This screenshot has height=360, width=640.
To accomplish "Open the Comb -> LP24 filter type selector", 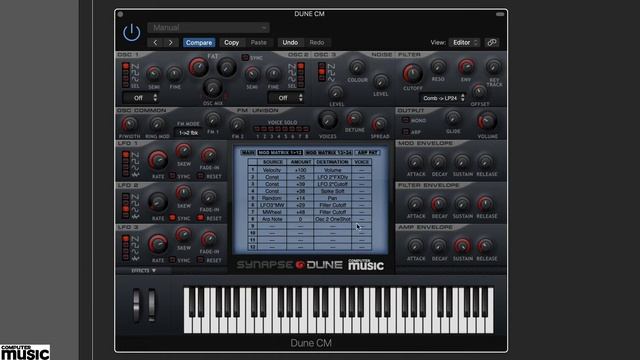I will [443, 98].
